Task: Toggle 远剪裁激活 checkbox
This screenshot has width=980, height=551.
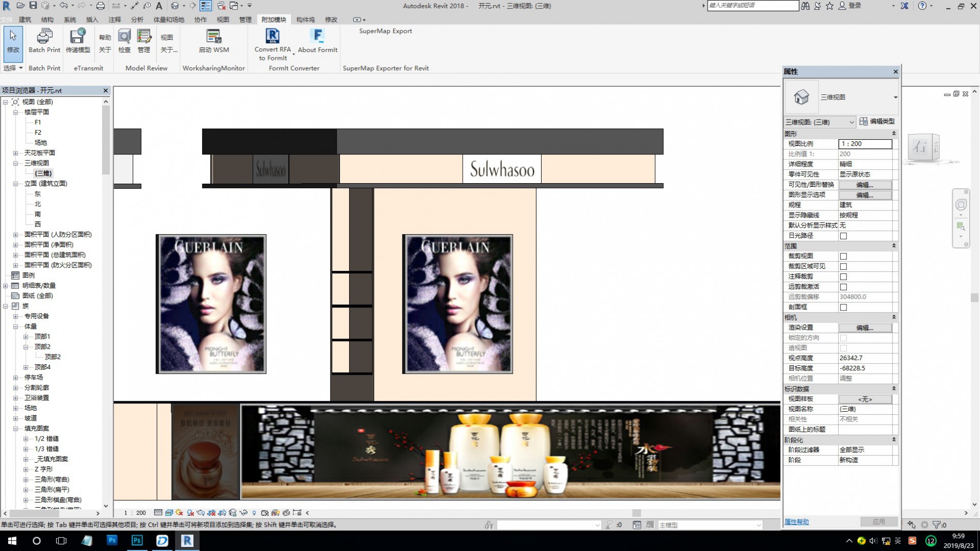Action: pyautogui.click(x=843, y=287)
